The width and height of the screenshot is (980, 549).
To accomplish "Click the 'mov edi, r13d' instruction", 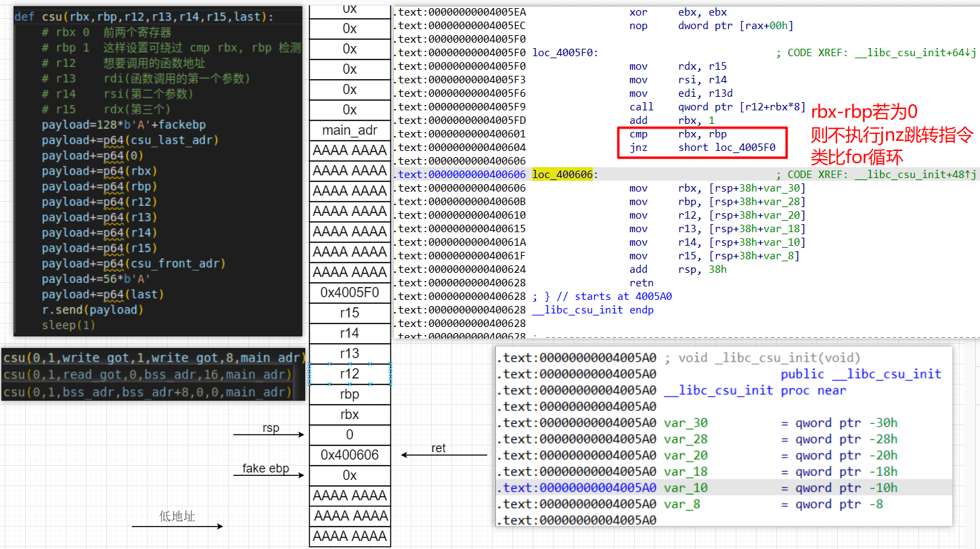I will click(682, 93).
